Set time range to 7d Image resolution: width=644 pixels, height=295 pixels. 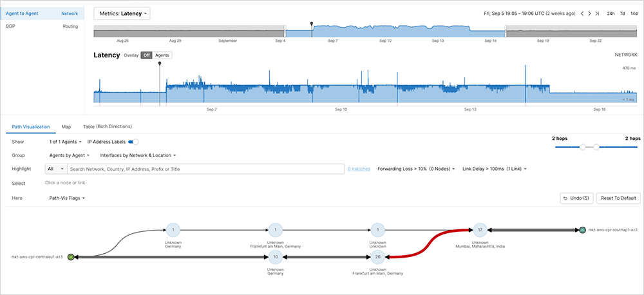pyautogui.click(x=622, y=14)
